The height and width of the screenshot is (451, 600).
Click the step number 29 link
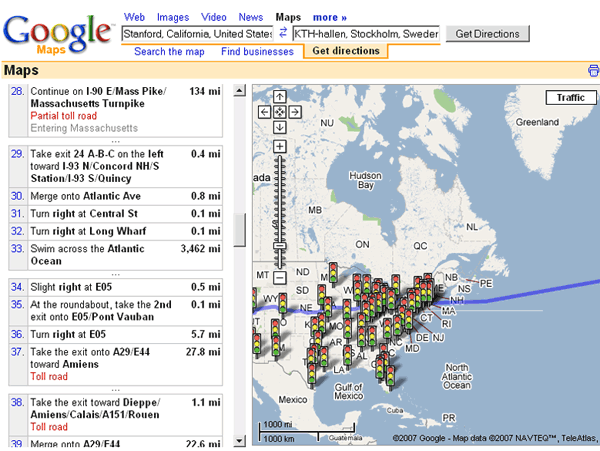tap(17, 154)
